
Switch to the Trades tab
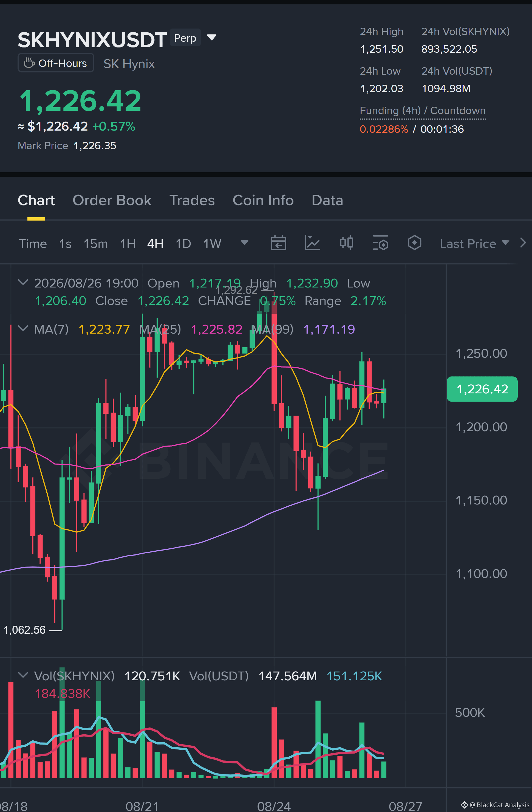(x=192, y=200)
